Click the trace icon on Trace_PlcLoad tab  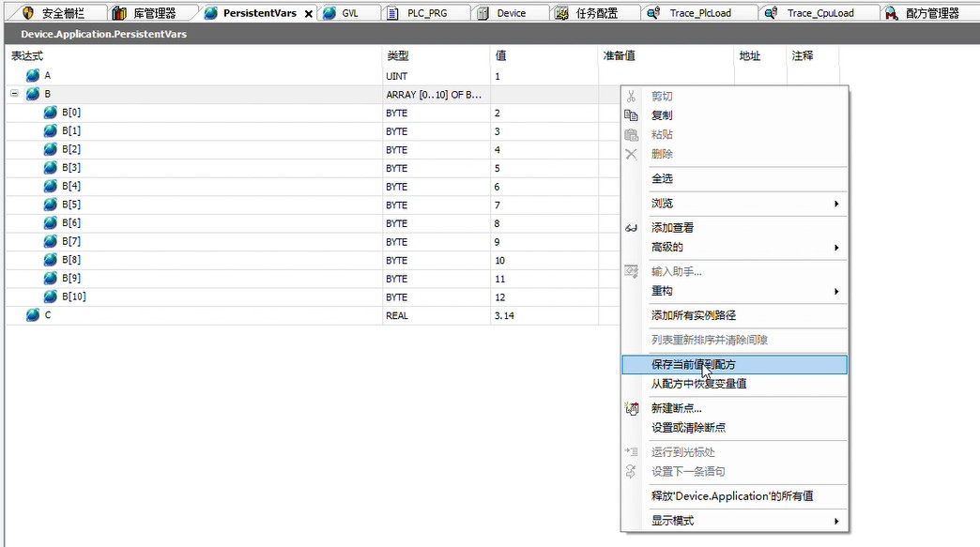tap(653, 12)
